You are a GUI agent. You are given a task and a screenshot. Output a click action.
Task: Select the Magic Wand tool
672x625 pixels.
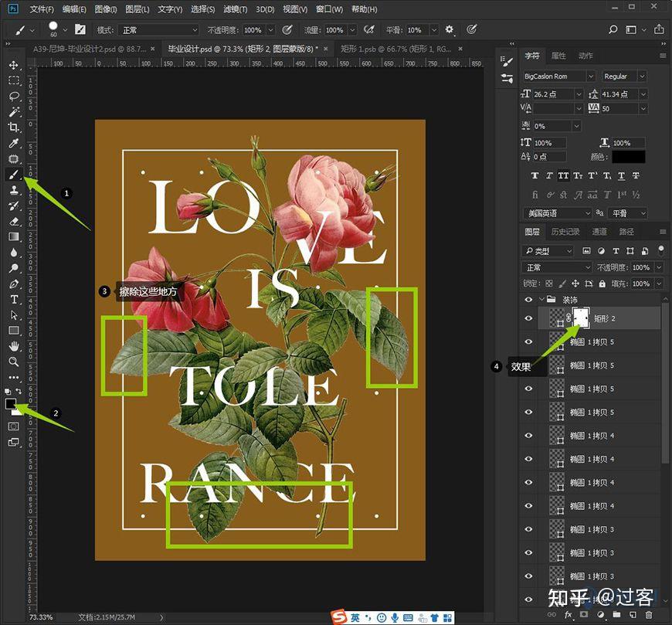[14, 112]
